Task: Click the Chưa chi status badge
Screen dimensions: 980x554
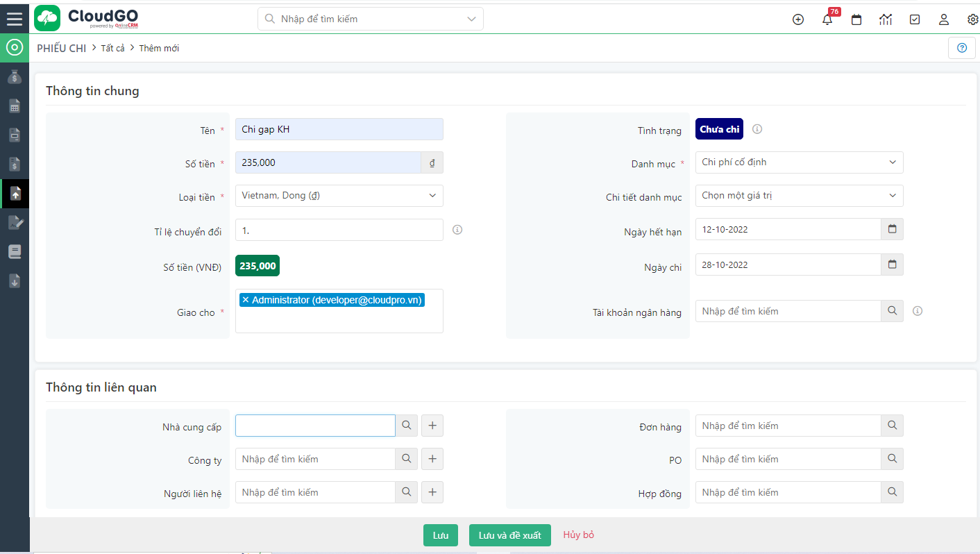Action: [x=719, y=128]
